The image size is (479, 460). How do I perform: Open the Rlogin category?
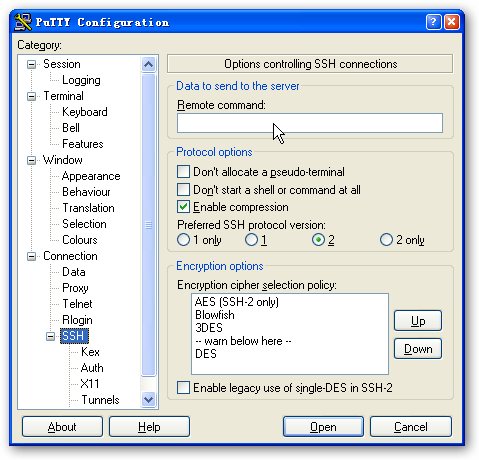tap(77, 320)
